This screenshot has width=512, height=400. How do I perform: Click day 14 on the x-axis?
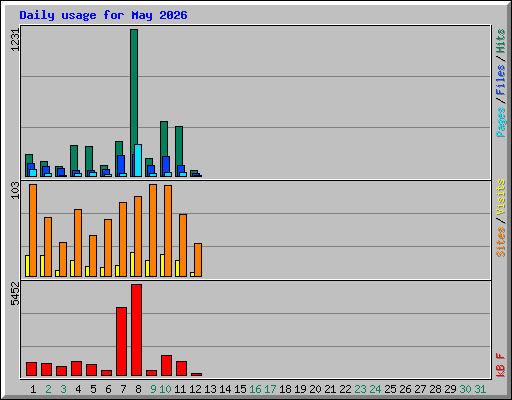coord(225,389)
